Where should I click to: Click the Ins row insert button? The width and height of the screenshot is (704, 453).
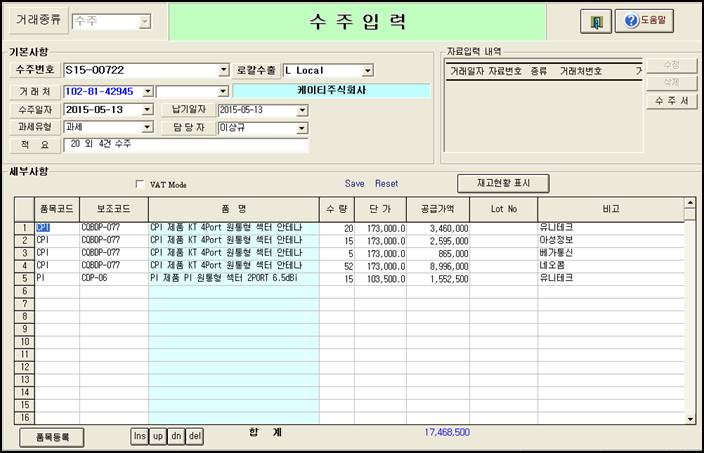point(140,436)
